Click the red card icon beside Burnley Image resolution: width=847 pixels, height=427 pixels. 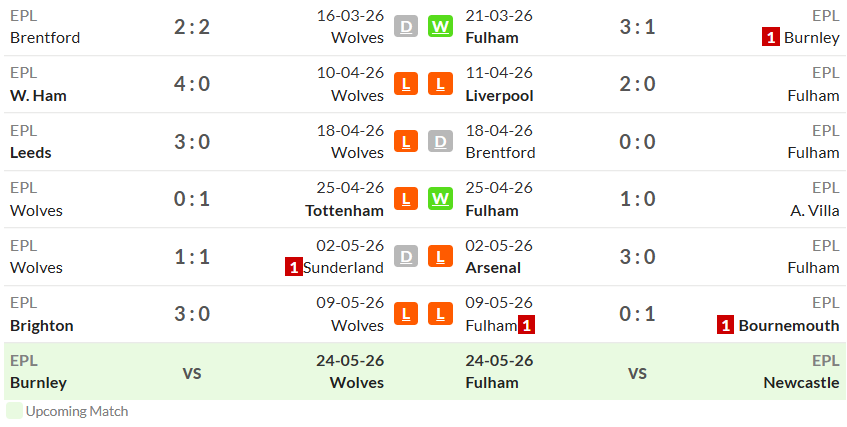[771, 38]
